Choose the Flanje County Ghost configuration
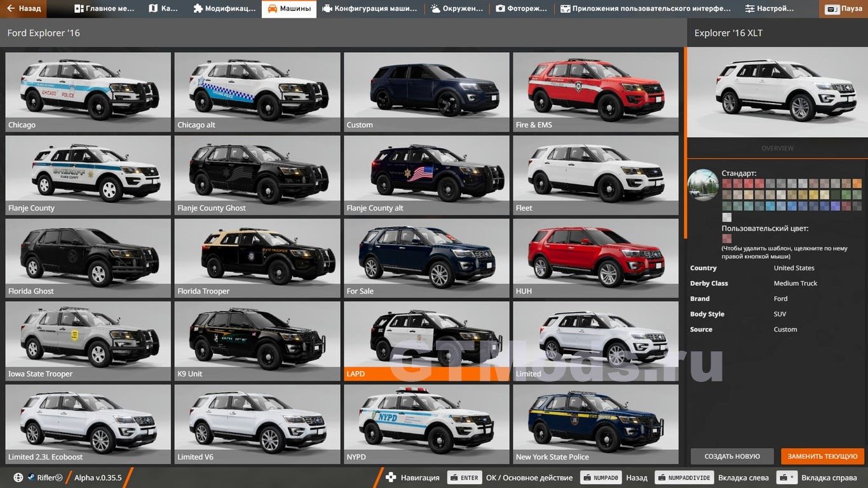The image size is (868, 488). (x=257, y=175)
